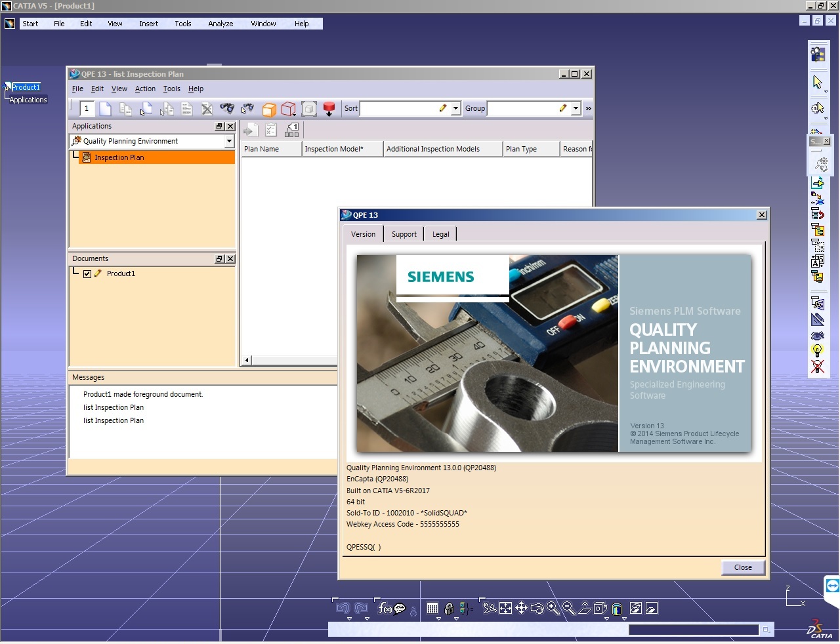
Task: Toggle the Product1 checkbox in Documents panel
Action: (87, 274)
